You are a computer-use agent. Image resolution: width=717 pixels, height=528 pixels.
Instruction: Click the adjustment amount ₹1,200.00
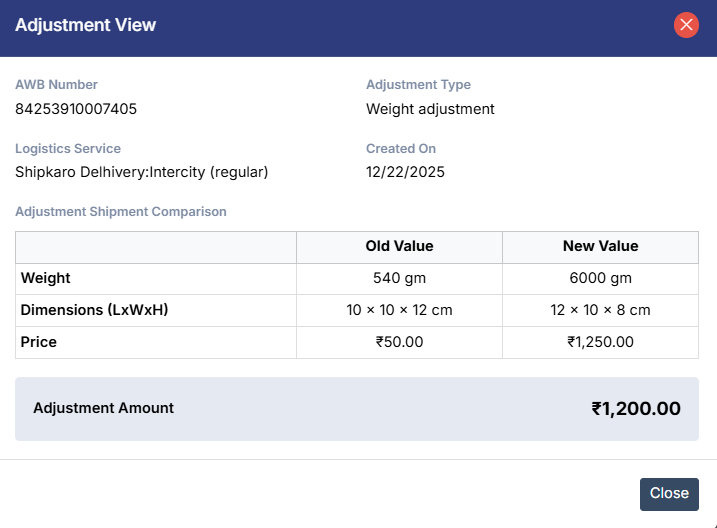point(636,408)
